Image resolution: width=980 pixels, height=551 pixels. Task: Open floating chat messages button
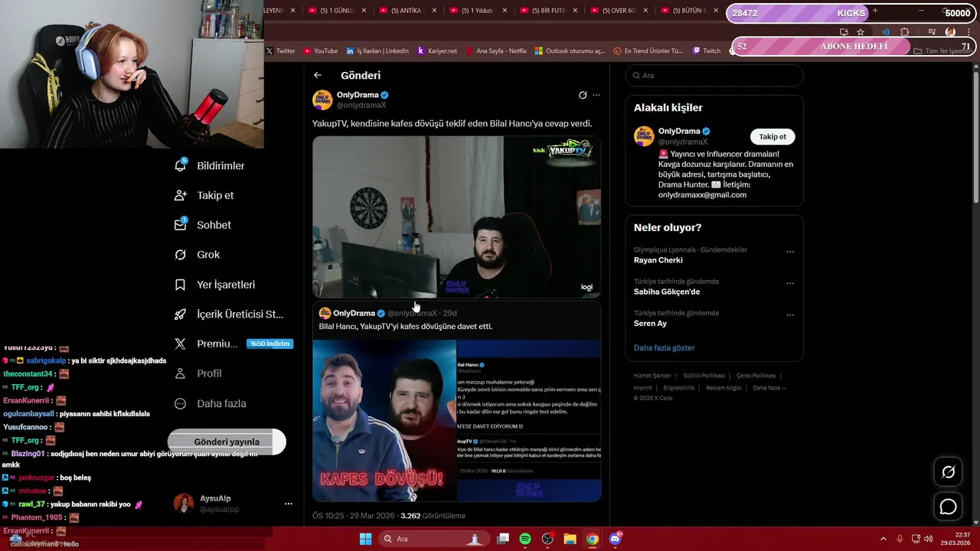(948, 507)
